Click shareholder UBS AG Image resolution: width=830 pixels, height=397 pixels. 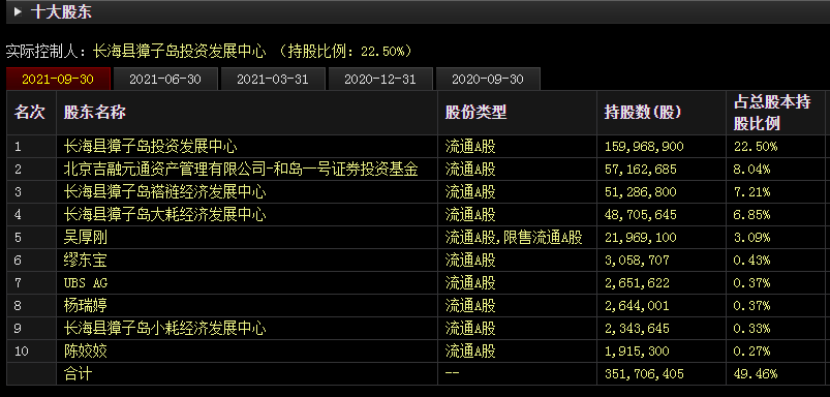(x=85, y=283)
